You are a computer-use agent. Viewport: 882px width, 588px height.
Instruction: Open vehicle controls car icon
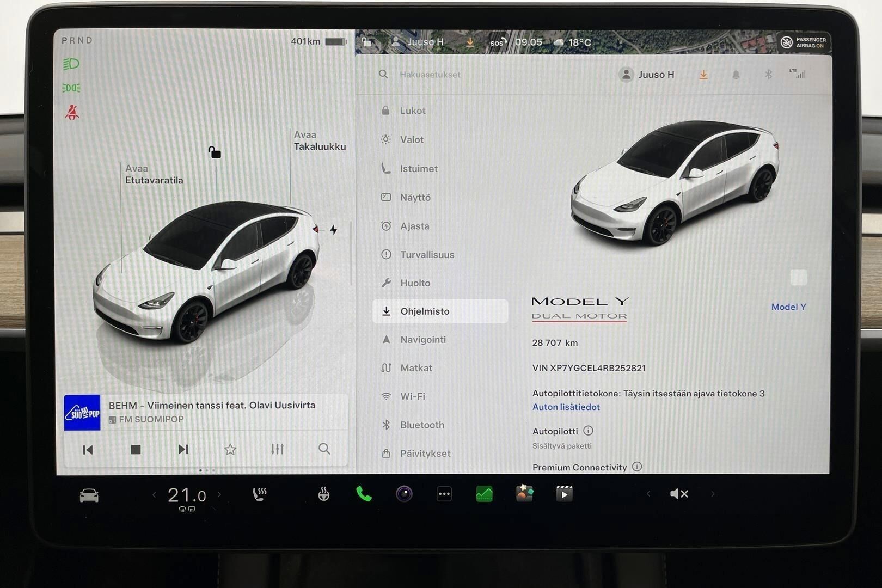pos(89,495)
